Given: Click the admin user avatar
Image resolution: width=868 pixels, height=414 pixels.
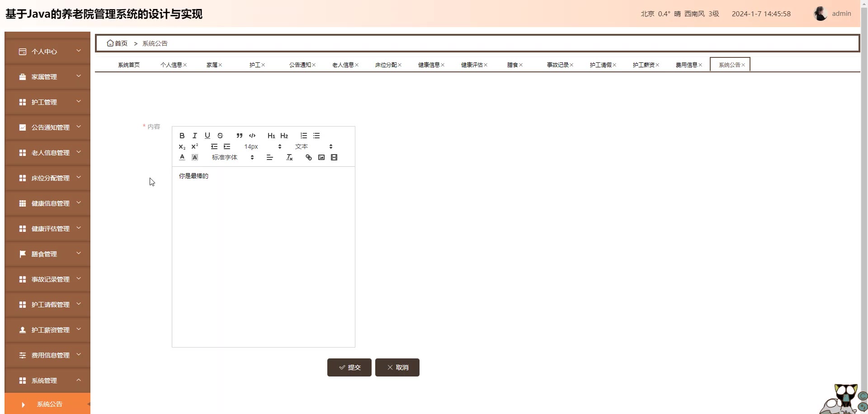Looking at the screenshot, I should 821,14.
